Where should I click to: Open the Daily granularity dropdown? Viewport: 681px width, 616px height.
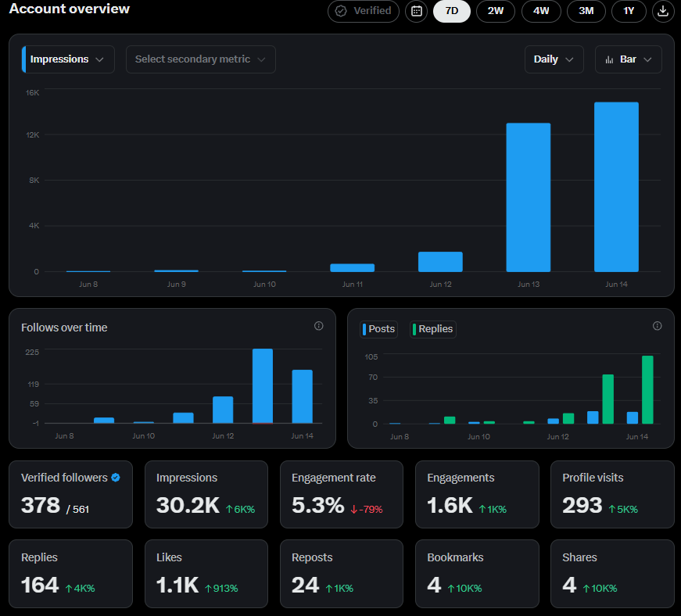(x=554, y=59)
